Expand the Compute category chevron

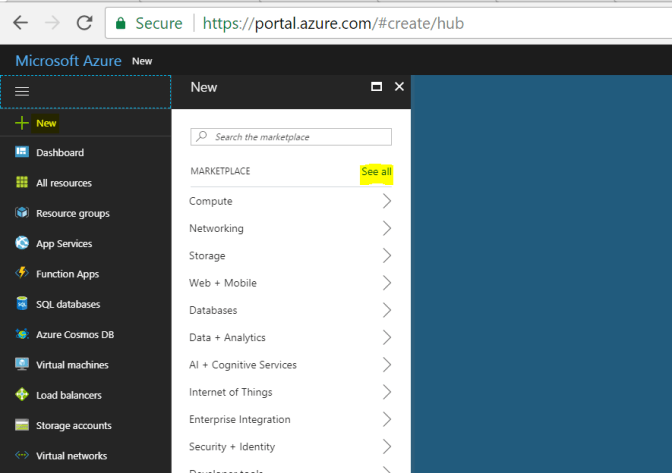[386, 201]
